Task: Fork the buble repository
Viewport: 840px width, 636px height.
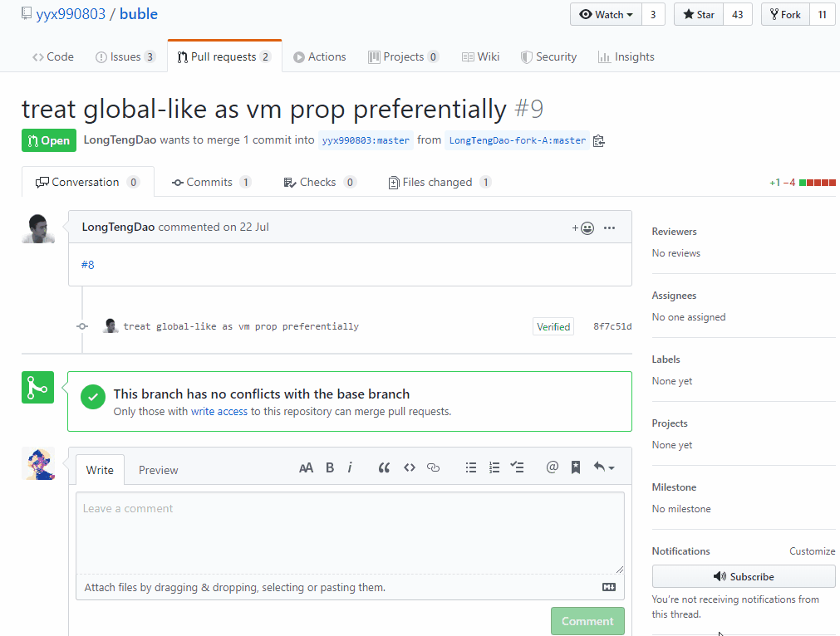Action: click(x=785, y=14)
